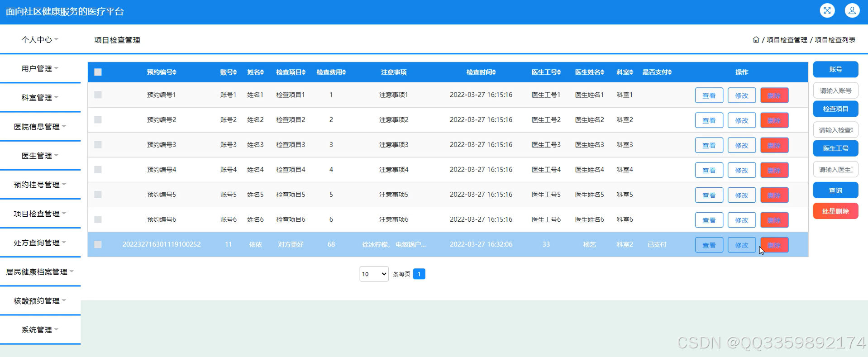Click the fullscreen toggle icon in header

[827, 10]
